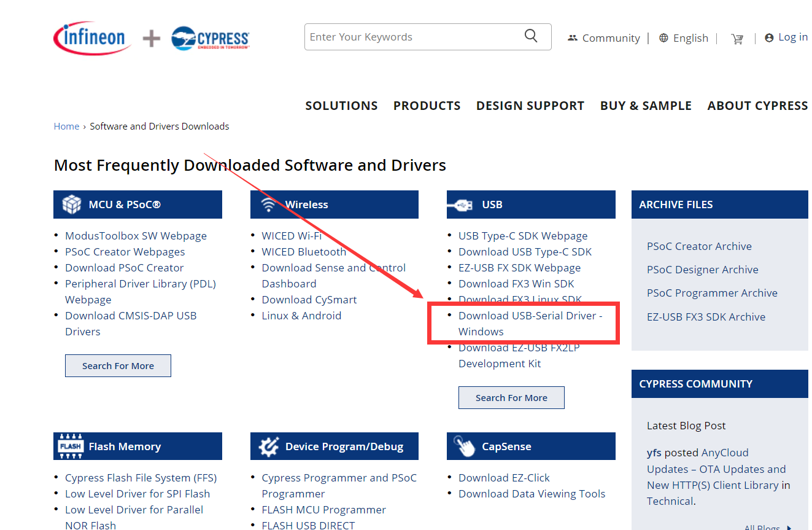Open USB Type-C SDK Webpage link
Image resolution: width=812 pixels, height=530 pixels.
[x=523, y=236]
